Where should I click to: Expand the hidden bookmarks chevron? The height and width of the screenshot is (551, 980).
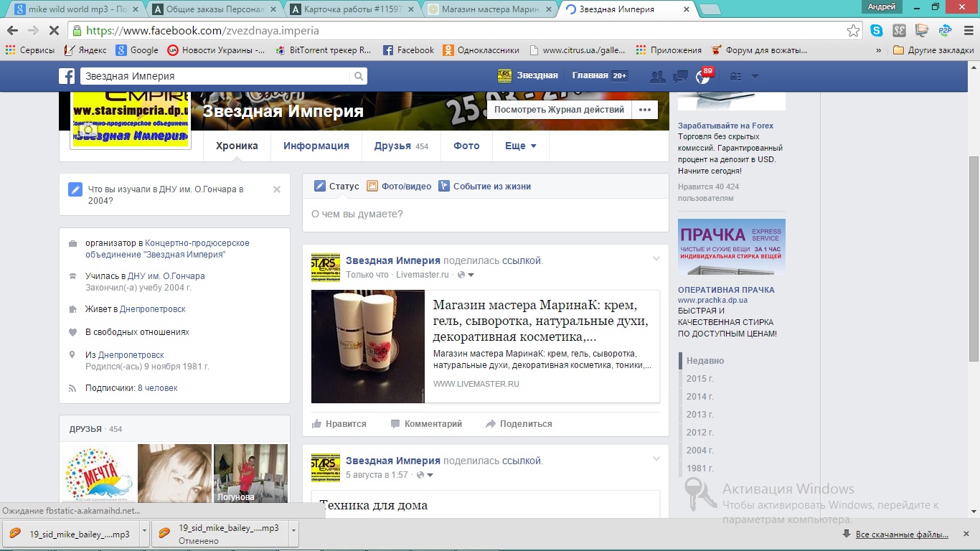pos(879,50)
